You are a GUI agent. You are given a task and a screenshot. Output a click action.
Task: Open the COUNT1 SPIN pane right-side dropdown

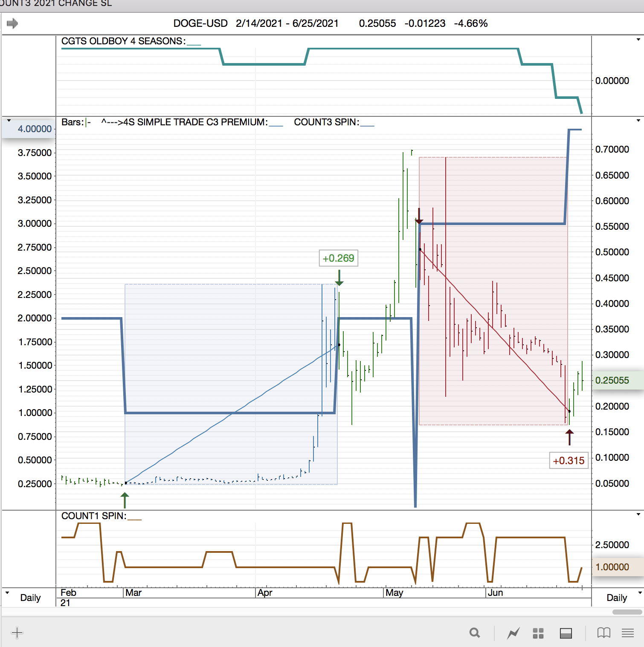click(638, 514)
